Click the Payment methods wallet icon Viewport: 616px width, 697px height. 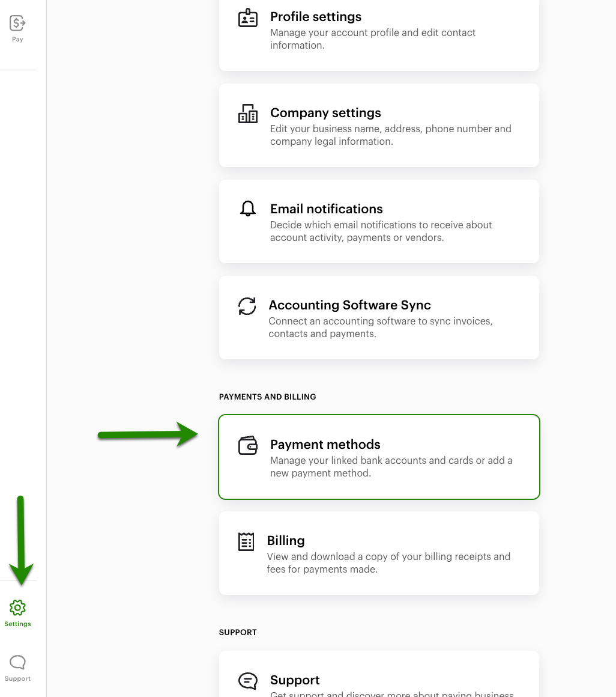coord(248,445)
